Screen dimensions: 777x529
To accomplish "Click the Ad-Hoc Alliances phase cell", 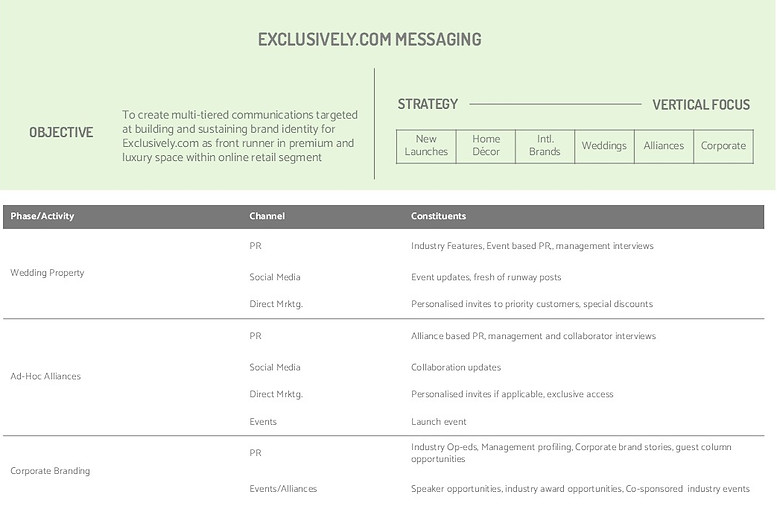I will click(45, 376).
